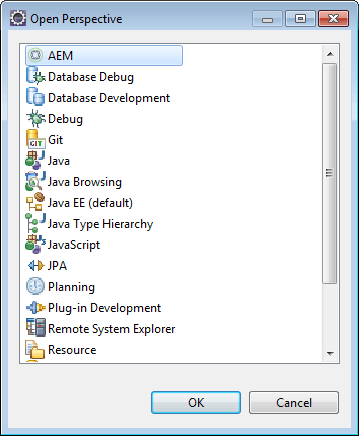Confirm with the OK button
The width and height of the screenshot is (360, 437).
pyautogui.click(x=196, y=403)
